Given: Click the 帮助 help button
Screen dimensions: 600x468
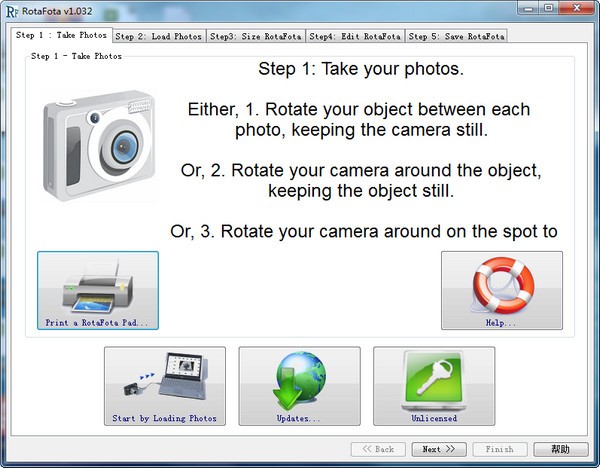Looking at the screenshot, I should [x=561, y=449].
